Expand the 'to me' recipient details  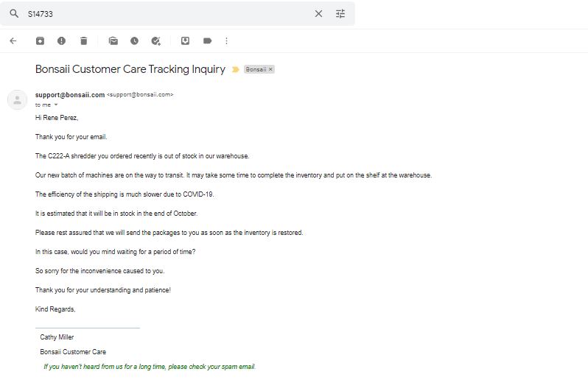(56, 105)
